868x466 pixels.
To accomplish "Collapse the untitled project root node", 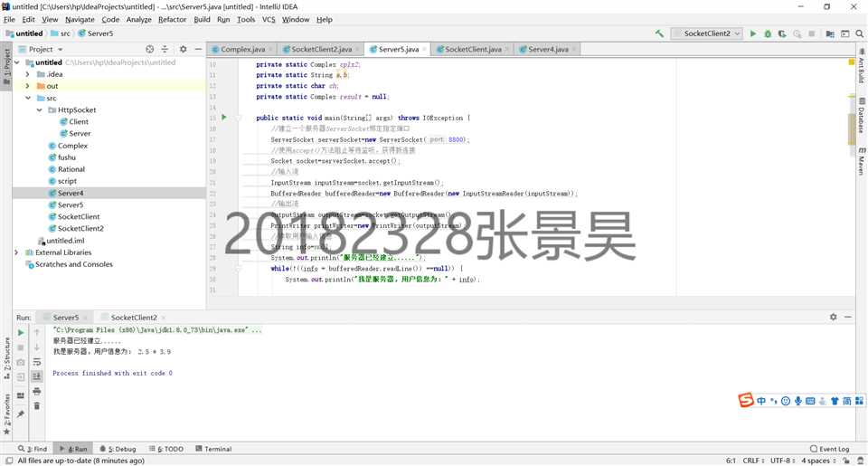I will click(17, 62).
